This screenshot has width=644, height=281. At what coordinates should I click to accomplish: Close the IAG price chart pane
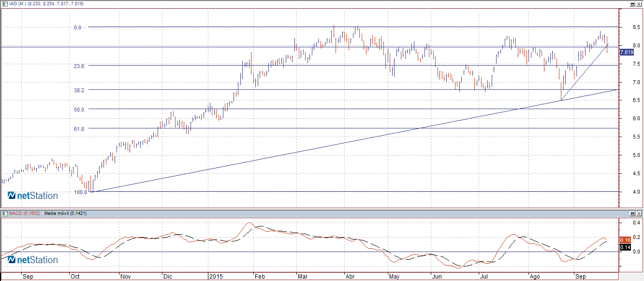(x=639, y=3)
